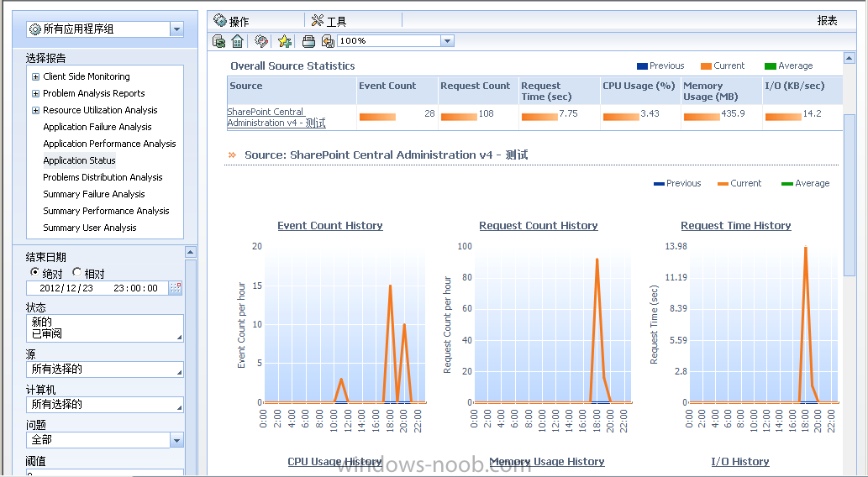
Task: Open the 所有应用程序组 dropdown
Action: (176, 29)
